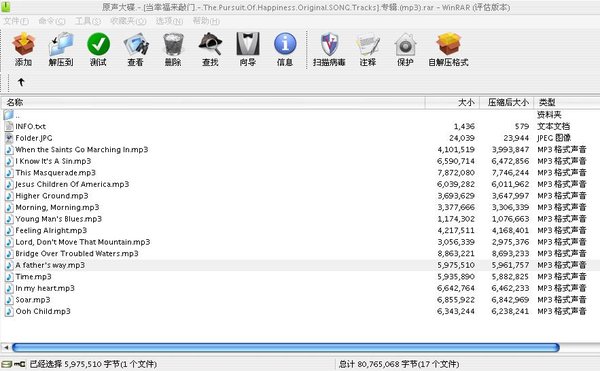Click the 添加 (Add) toolbar icon
This screenshot has width=600, height=371.
point(23,45)
